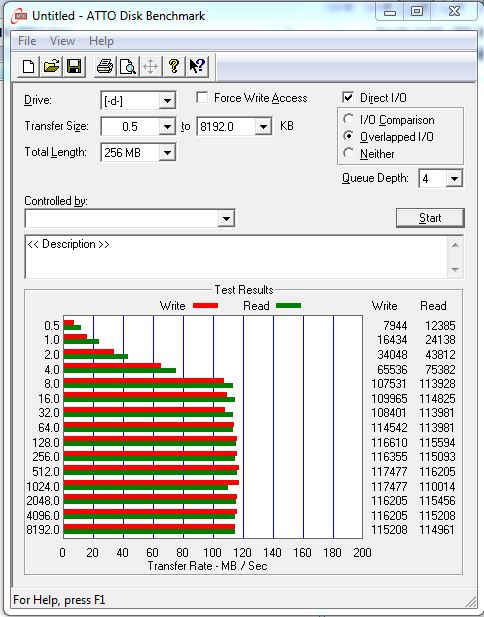Screen dimensions: 484x617
Task: Print results using the printer icon
Action: coord(105,66)
